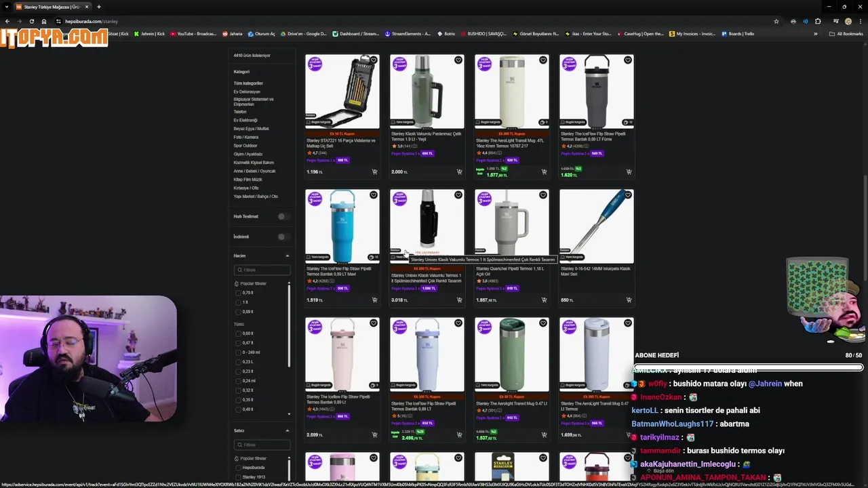Check the 1 lt volume filter
Image resolution: width=868 pixels, height=488 pixels.
point(238,302)
